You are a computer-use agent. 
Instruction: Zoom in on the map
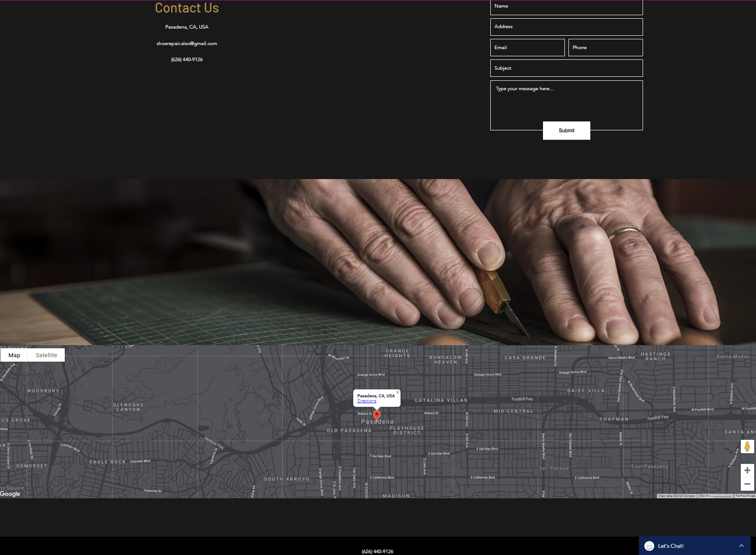coord(747,470)
